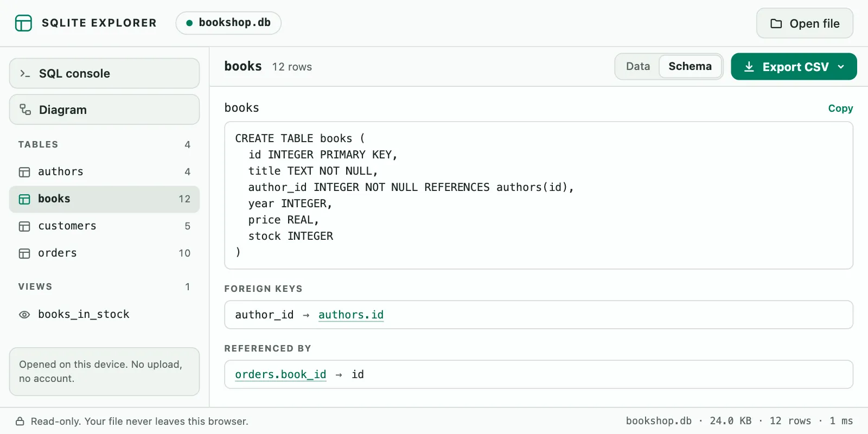Click the books schema title above code
The height and width of the screenshot is (434, 868).
pyautogui.click(x=241, y=108)
